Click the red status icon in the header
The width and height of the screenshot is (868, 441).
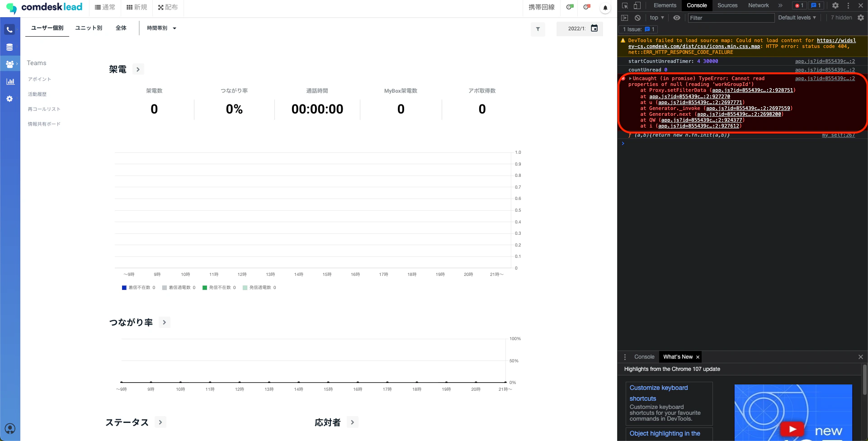click(x=587, y=7)
